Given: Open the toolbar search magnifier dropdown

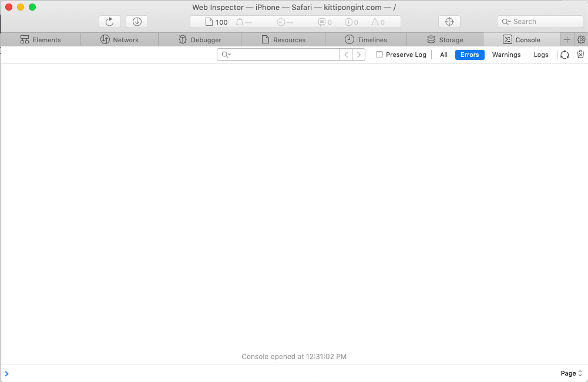Looking at the screenshot, I should [x=506, y=22].
